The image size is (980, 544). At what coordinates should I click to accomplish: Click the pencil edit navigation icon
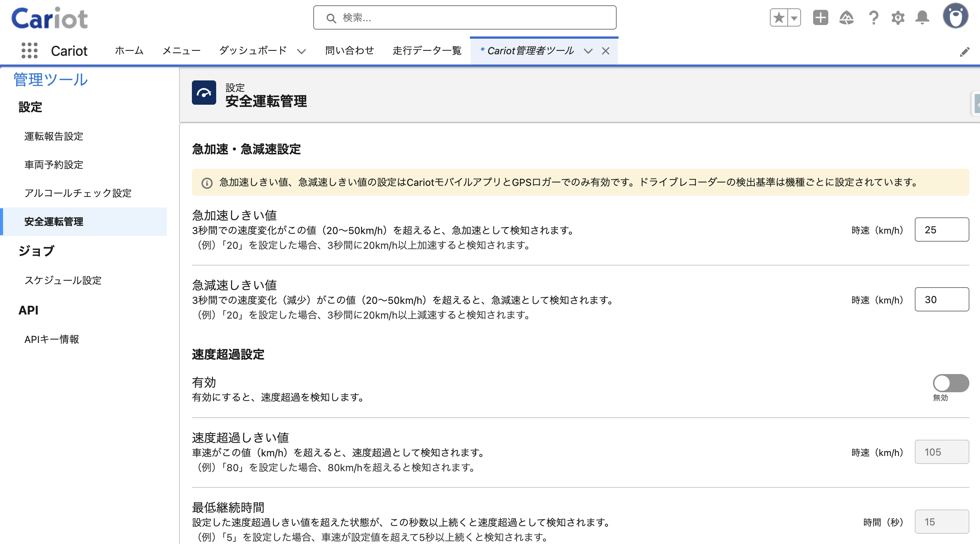click(964, 52)
